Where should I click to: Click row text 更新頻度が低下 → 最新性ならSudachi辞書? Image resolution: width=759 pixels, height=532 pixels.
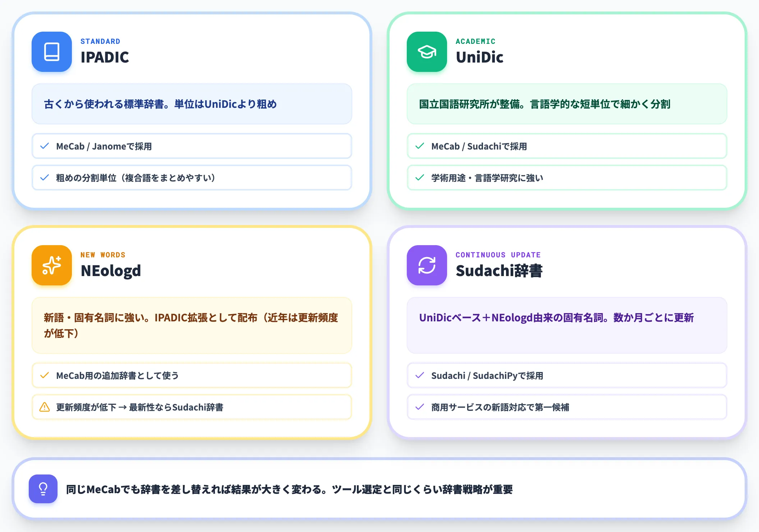pos(140,407)
